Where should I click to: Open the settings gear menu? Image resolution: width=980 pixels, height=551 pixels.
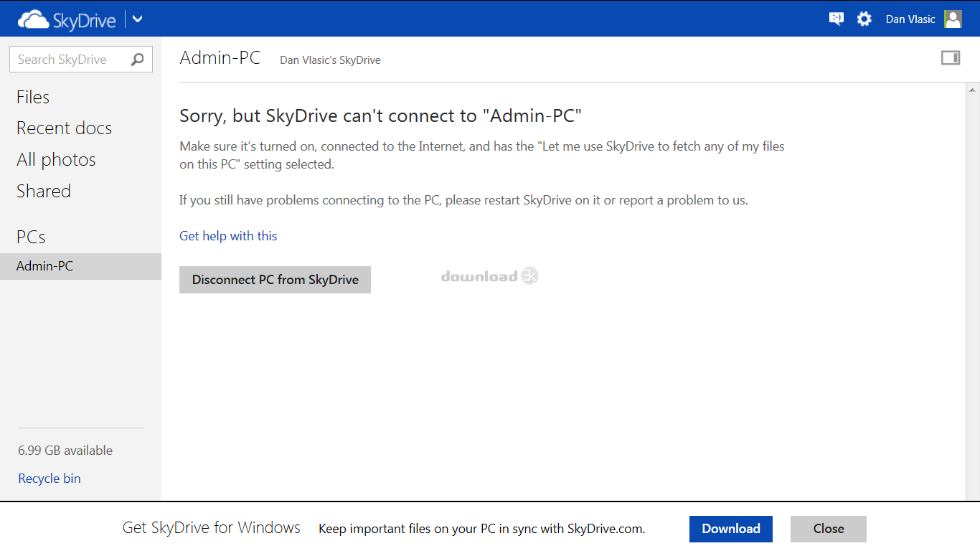point(864,19)
